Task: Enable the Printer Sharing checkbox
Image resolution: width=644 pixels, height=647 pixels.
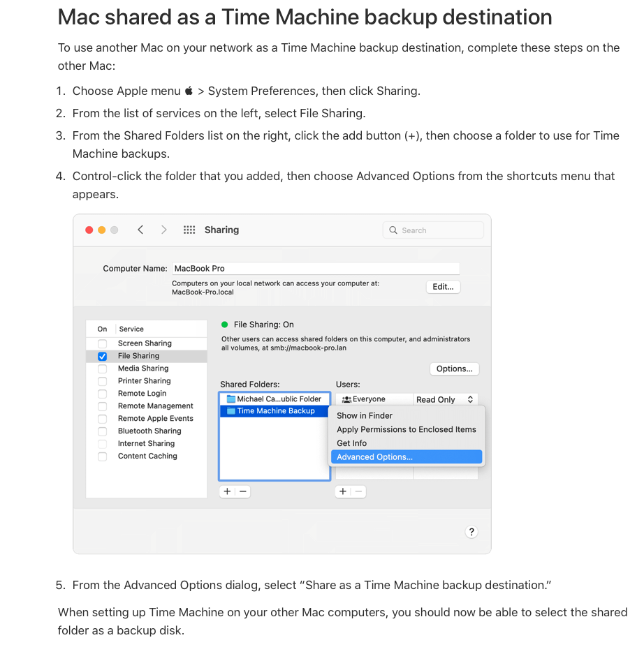Action: click(x=103, y=381)
